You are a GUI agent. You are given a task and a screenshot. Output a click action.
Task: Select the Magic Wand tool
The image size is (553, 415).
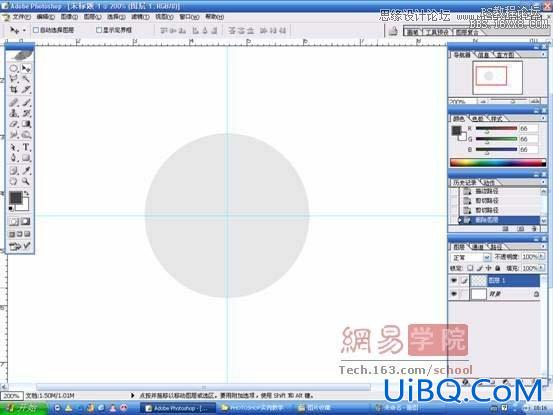[26, 79]
